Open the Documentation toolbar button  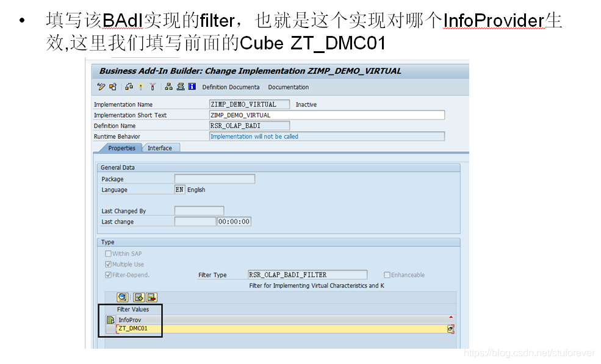coord(288,87)
